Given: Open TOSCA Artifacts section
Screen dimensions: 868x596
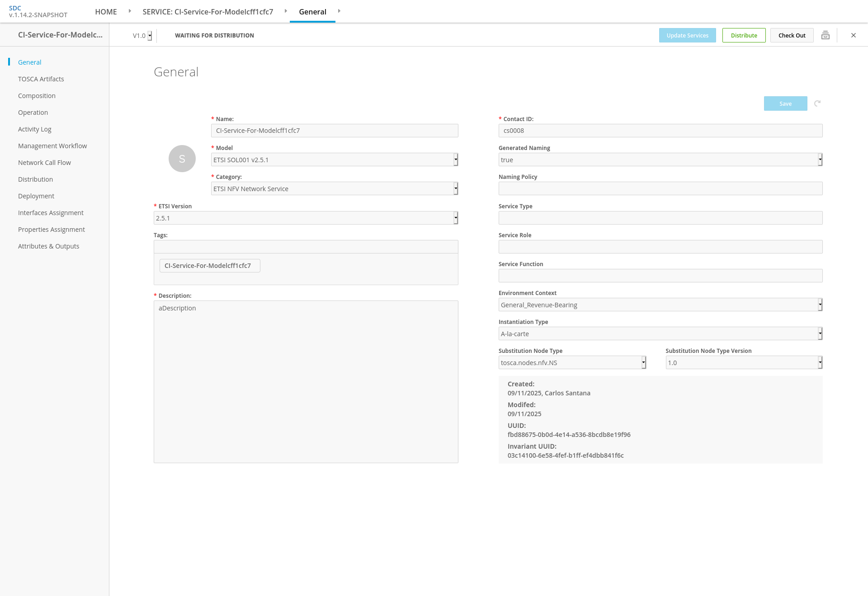Looking at the screenshot, I should 41,79.
